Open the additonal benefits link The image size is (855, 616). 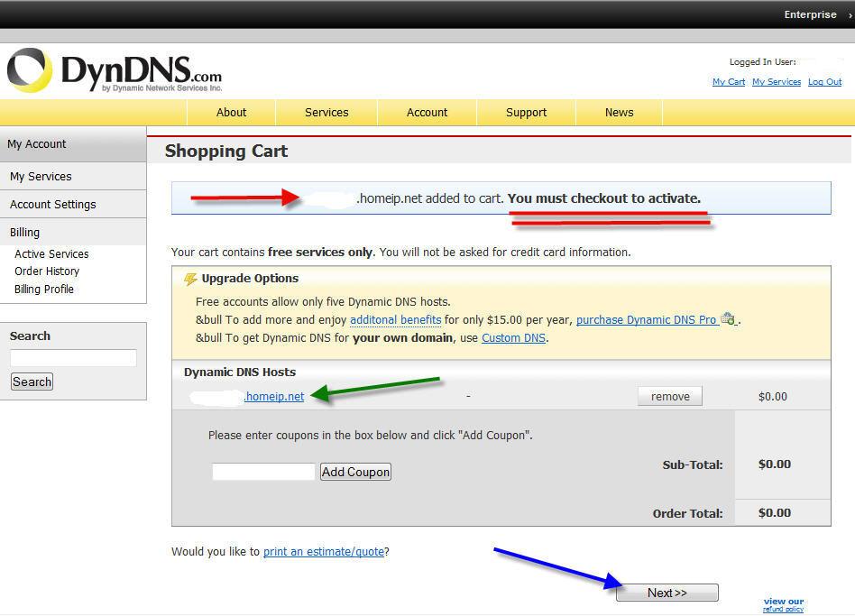[395, 320]
